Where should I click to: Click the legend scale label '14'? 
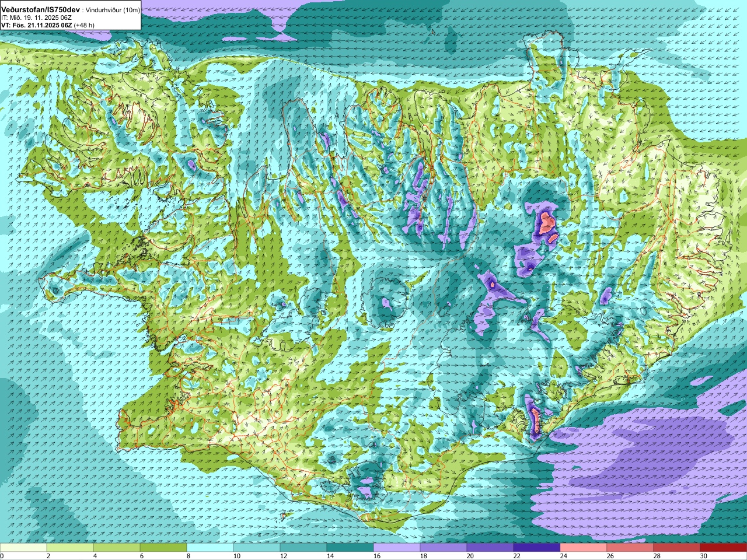click(330, 556)
